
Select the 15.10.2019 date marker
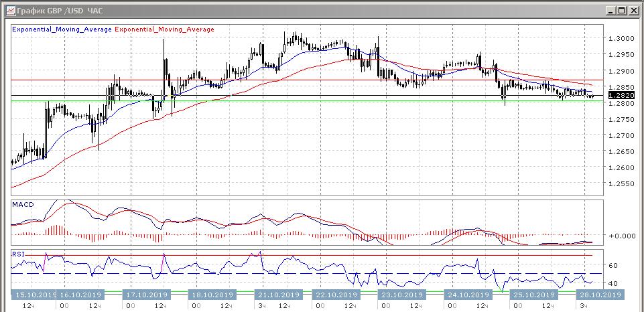coord(32,295)
